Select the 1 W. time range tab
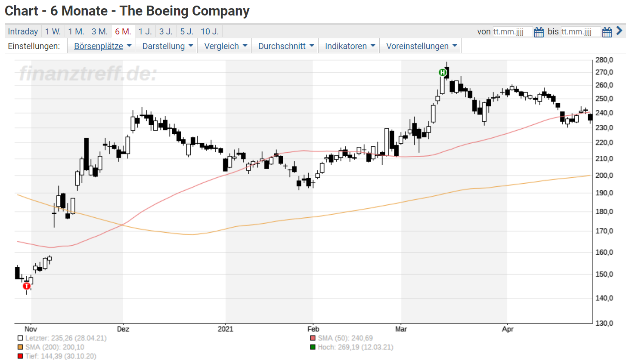 click(x=53, y=31)
